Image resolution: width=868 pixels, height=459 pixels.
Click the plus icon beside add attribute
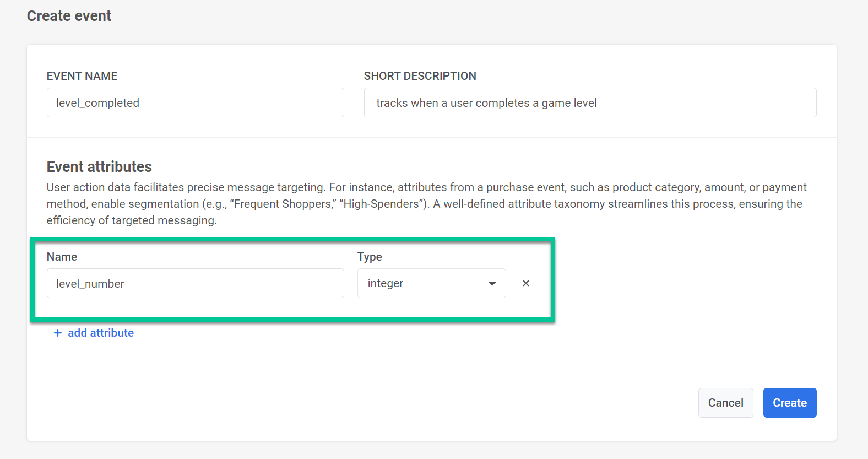(57, 333)
